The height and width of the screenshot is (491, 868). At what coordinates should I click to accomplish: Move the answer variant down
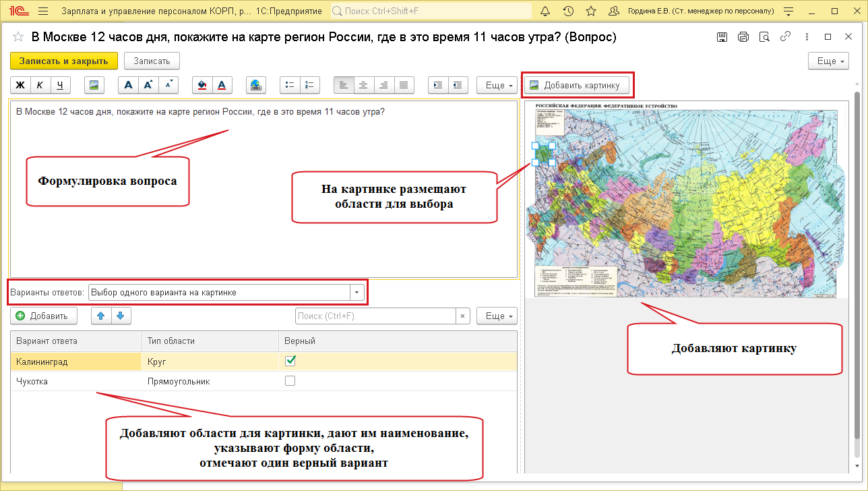point(121,316)
